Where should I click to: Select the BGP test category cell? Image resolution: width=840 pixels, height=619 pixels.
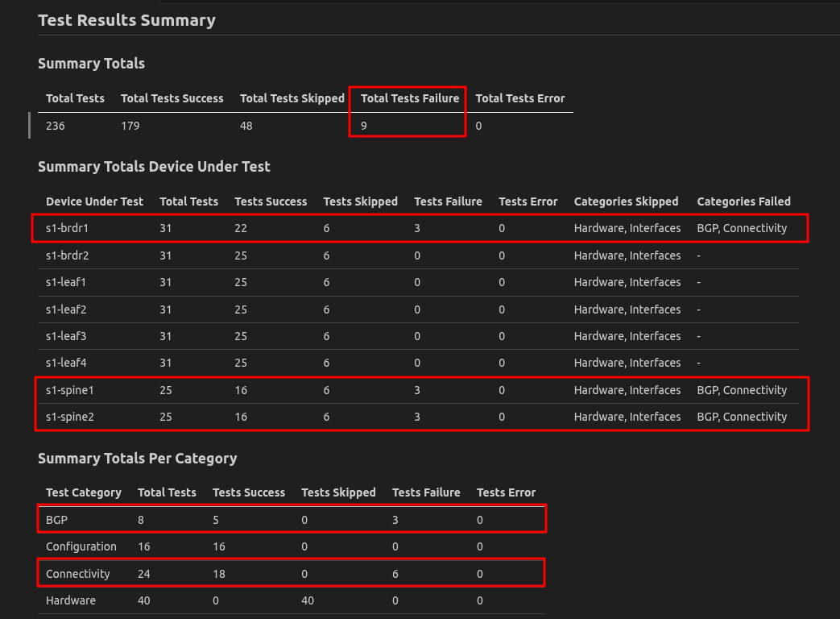(x=57, y=520)
